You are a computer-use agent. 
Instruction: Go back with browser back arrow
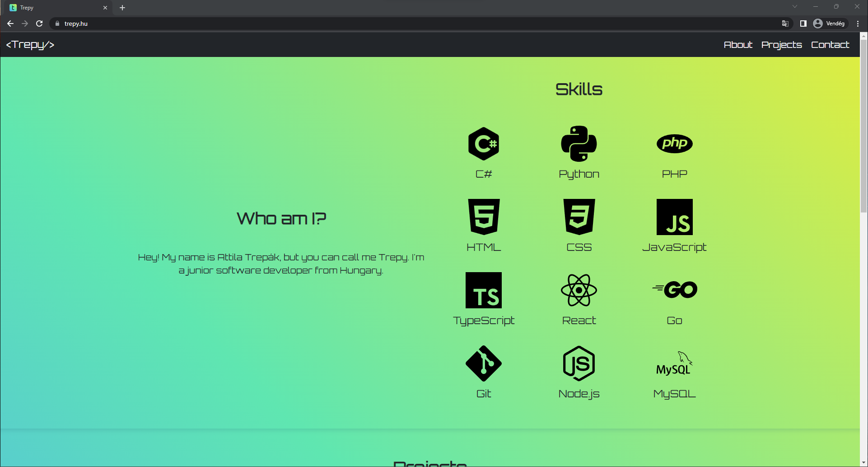click(x=10, y=24)
